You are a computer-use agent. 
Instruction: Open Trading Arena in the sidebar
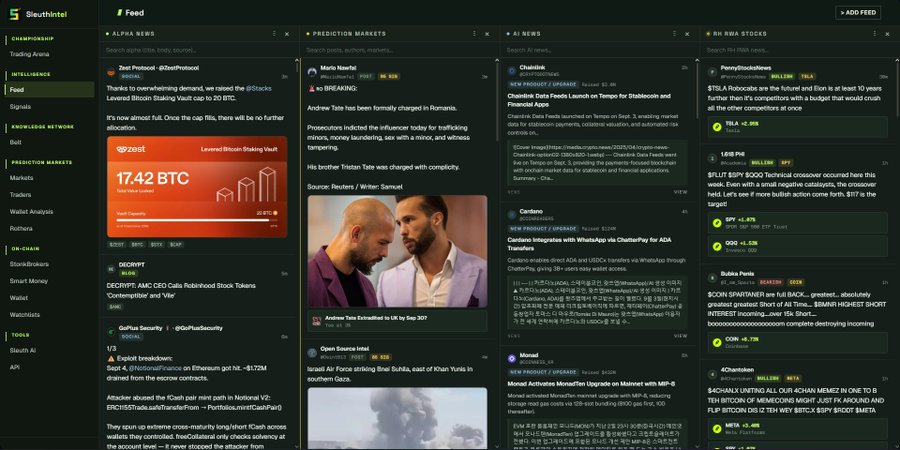coord(29,54)
